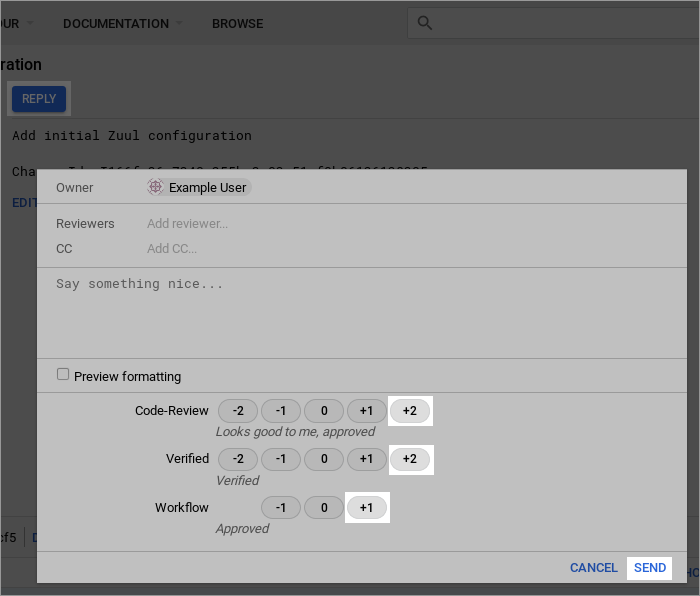Click the search magnifier icon
This screenshot has height=596, width=700.
(425, 23)
